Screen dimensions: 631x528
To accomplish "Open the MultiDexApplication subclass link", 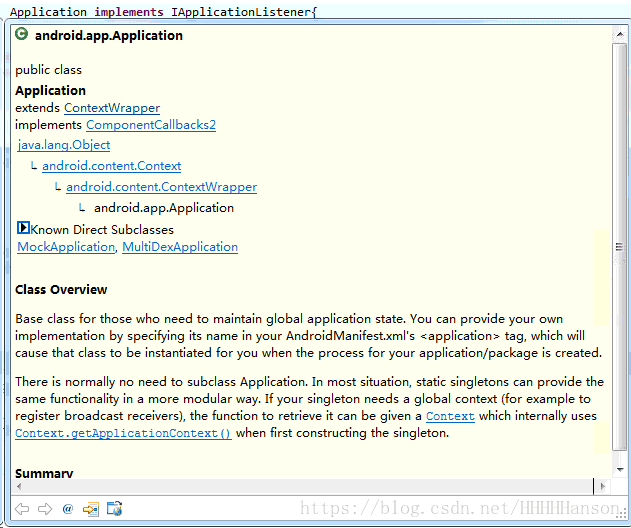I will [180, 247].
